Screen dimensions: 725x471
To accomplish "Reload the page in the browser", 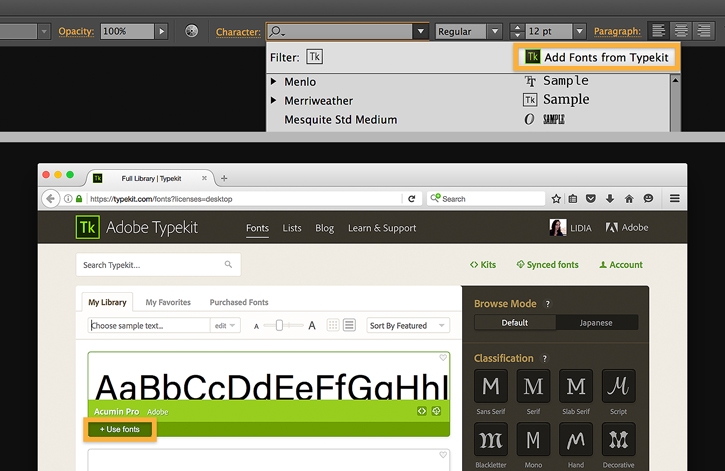I will click(x=412, y=199).
